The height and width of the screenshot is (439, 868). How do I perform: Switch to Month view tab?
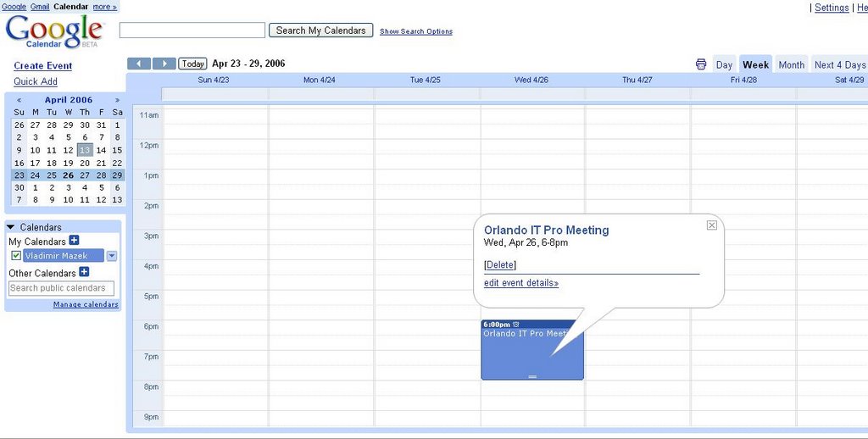pyautogui.click(x=791, y=64)
